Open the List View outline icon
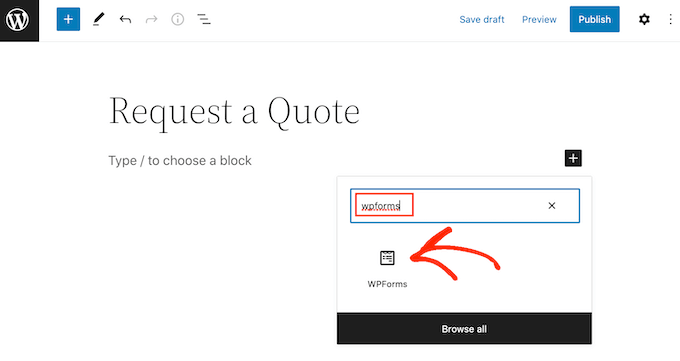Image resolution: width=680 pixels, height=361 pixels. pos(204,20)
